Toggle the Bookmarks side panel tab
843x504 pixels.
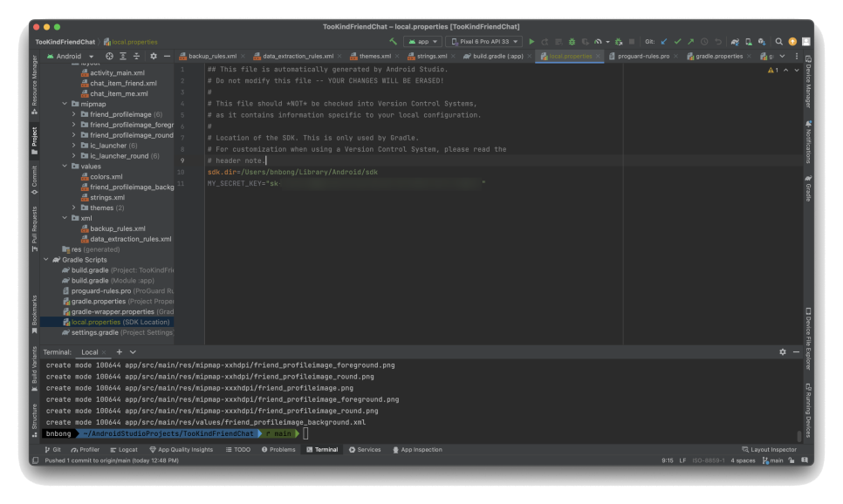[34, 314]
